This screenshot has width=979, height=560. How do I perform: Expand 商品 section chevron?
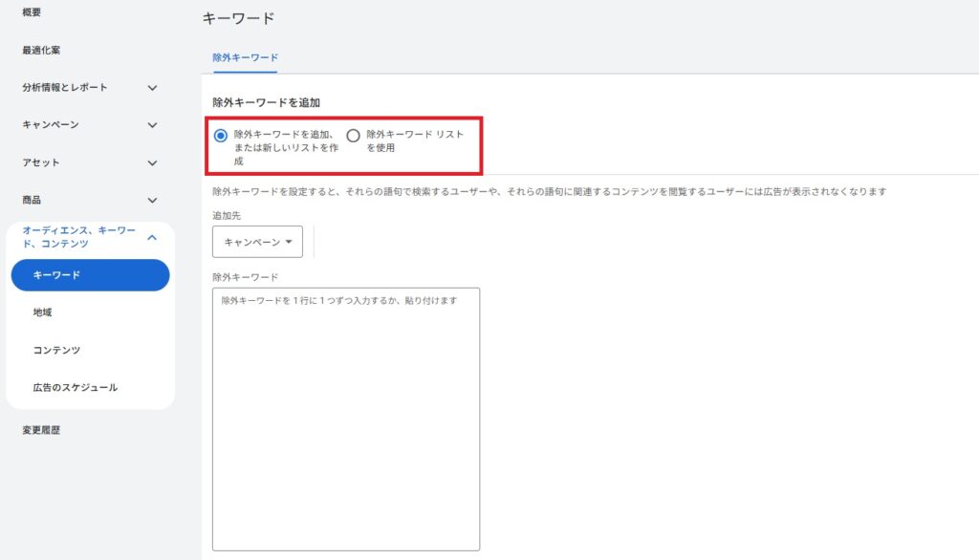tap(152, 201)
